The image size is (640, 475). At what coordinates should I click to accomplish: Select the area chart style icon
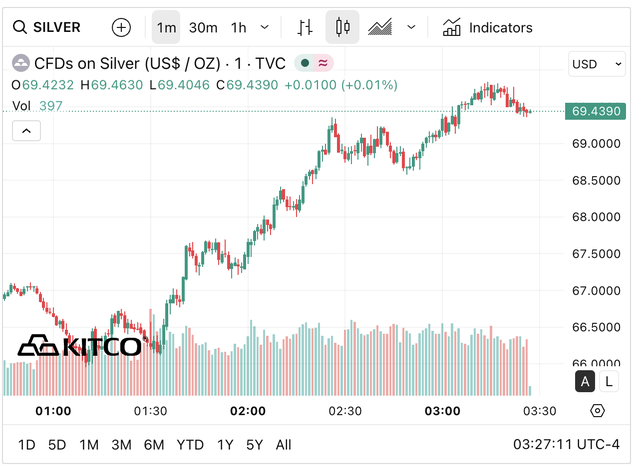pyautogui.click(x=380, y=27)
